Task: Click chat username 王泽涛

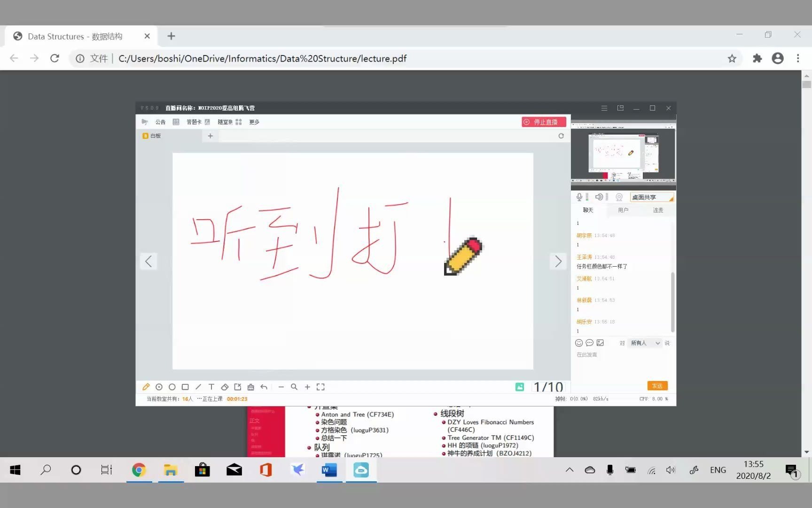Action: pos(584,257)
